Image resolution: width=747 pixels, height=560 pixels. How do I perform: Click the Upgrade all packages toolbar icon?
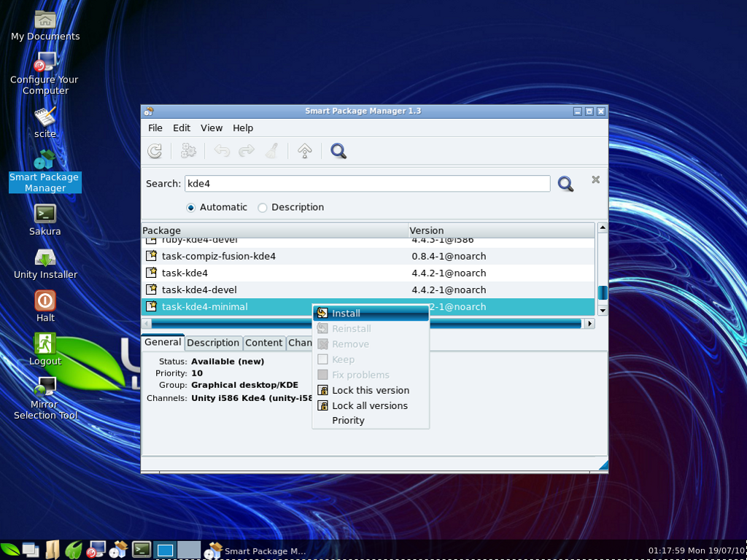tap(305, 151)
